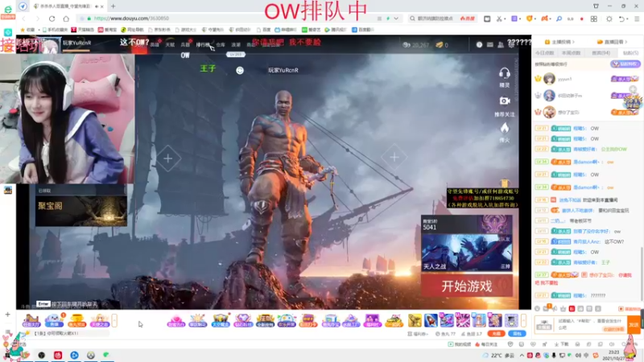Viewport: 644px width, 362px height.
Task: Click the yyyun1 user row
Action: [x=587, y=78]
